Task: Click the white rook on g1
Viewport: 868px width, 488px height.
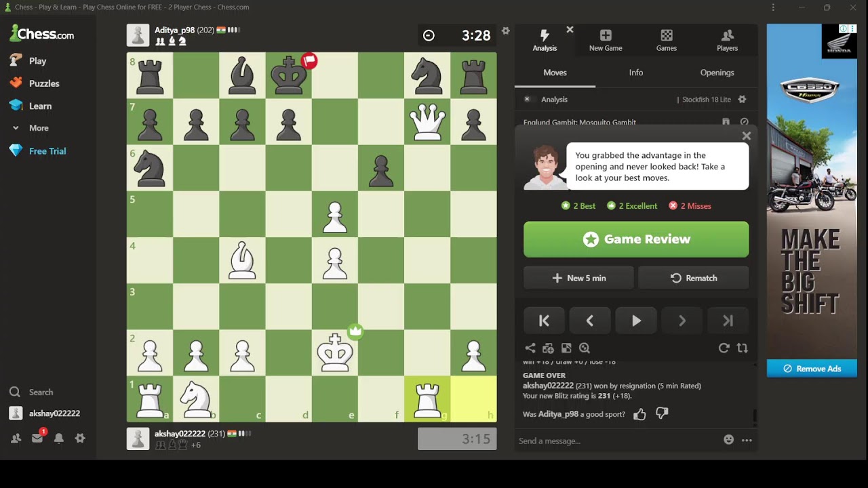Action: pos(427,399)
